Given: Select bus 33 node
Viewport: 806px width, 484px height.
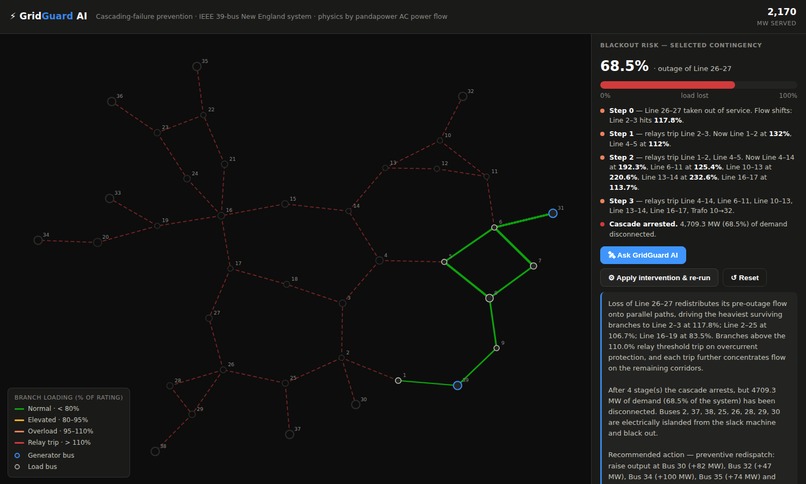Looking at the screenshot, I should point(109,198).
